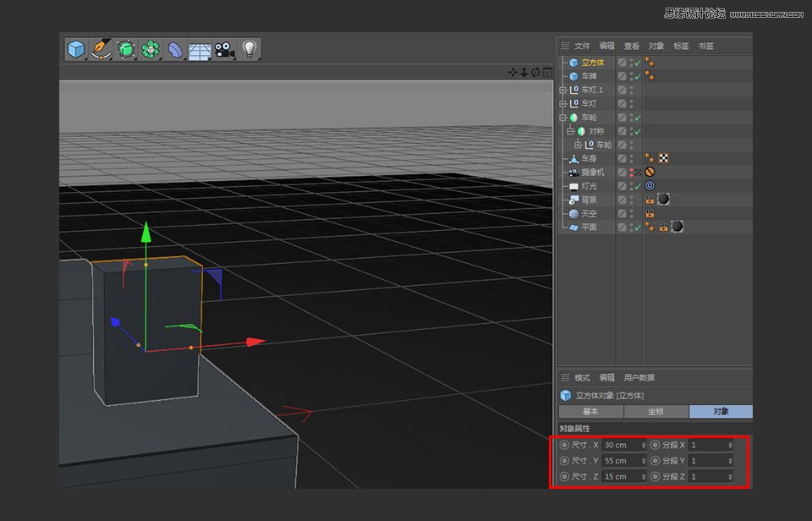Screen dimensions: 812x521
Task: Switch to the 坐标 tab
Action: pos(656,412)
